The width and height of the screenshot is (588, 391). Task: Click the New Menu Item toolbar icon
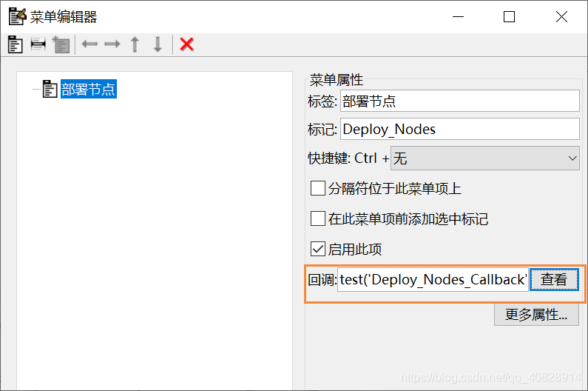pos(38,44)
